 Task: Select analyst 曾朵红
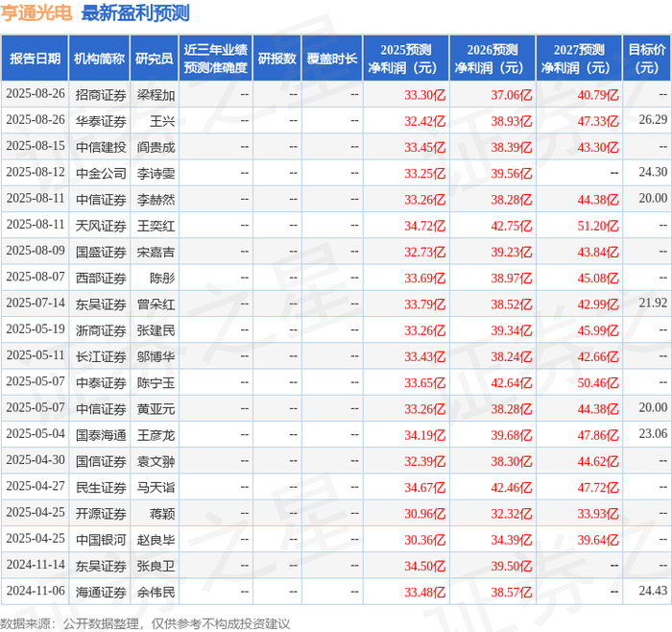click(156, 304)
